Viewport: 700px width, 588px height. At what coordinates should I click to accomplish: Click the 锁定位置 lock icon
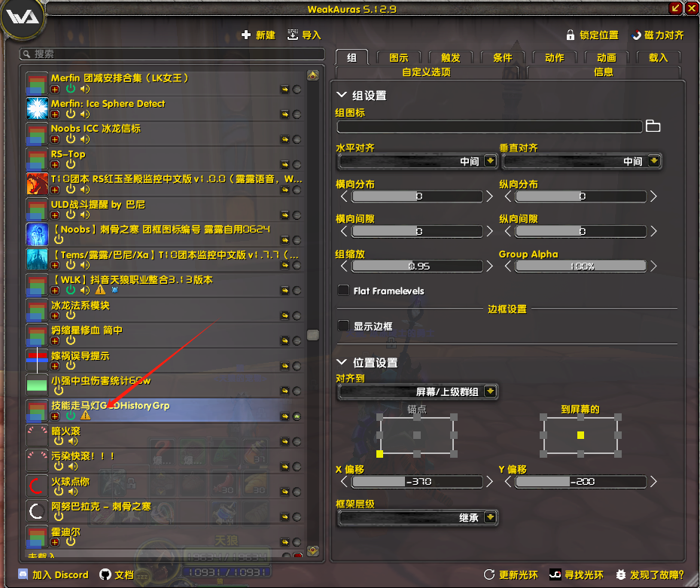571,35
